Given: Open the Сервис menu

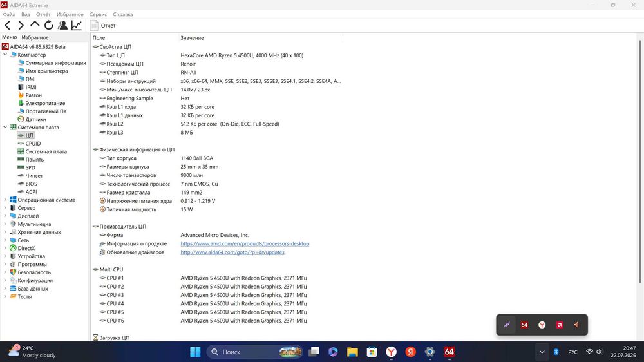Looking at the screenshot, I should pos(98,14).
